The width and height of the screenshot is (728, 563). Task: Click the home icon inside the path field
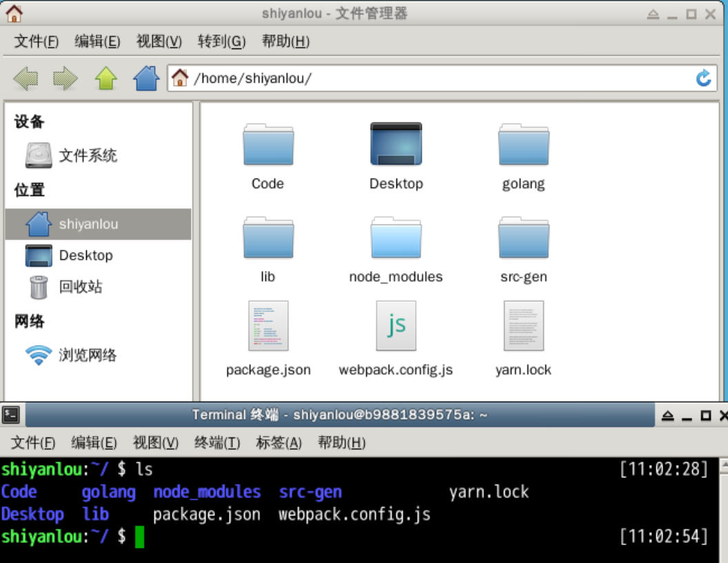tap(180, 77)
